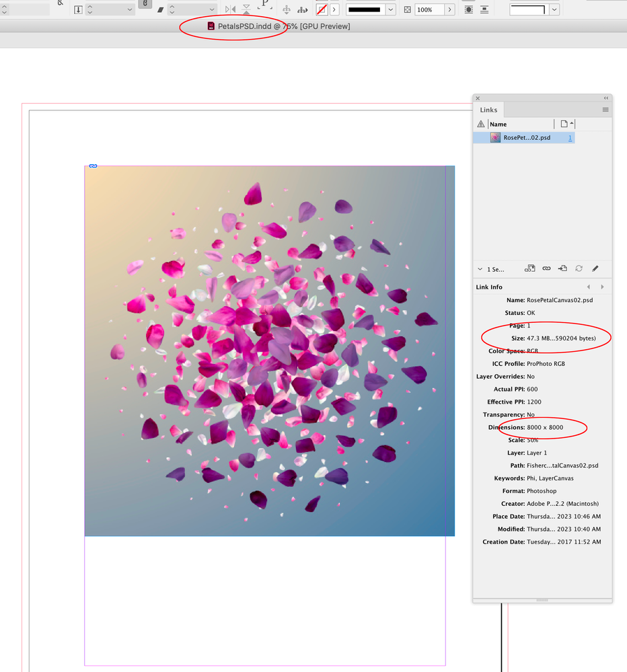Click the linked-file badge on image frame
The height and width of the screenshot is (672, 627).
pos(93,166)
